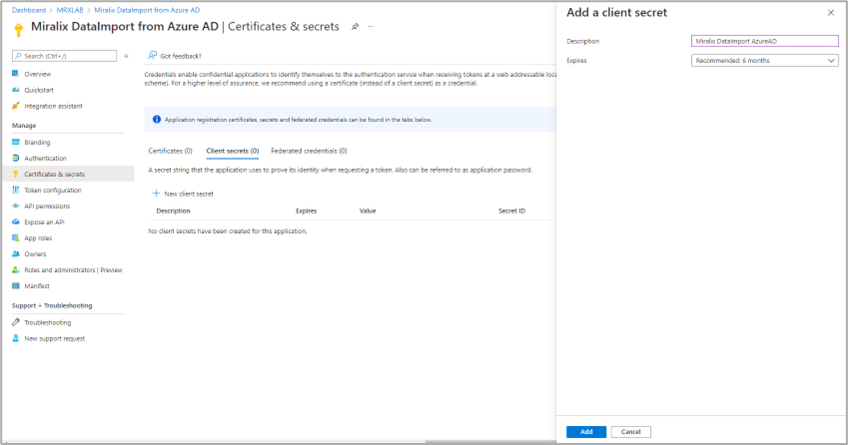Click the New client secret link

[189, 194]
